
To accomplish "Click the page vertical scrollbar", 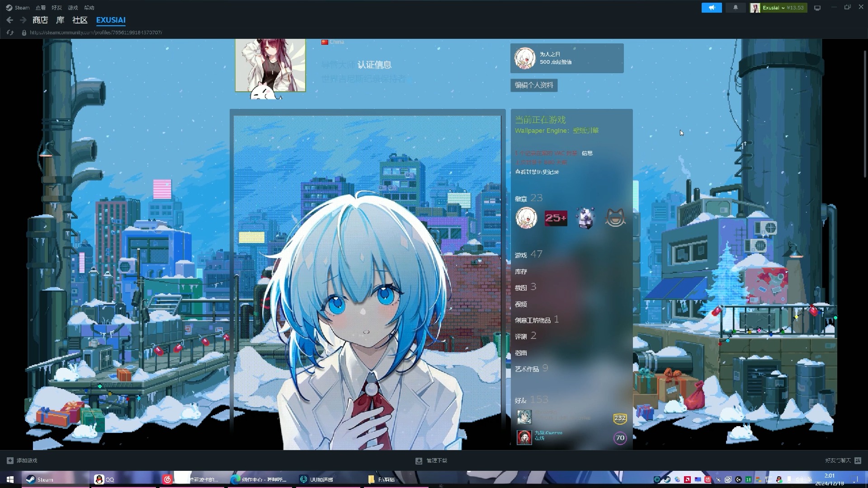I will (865, 113).
